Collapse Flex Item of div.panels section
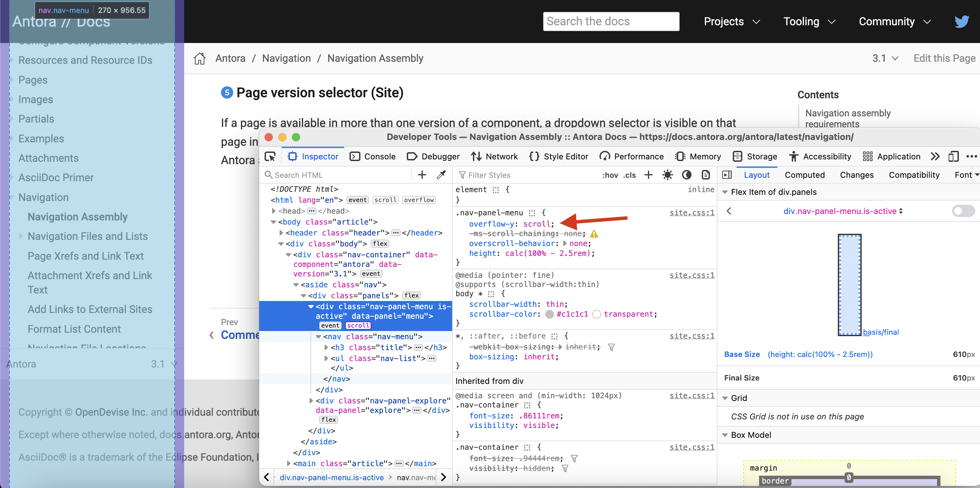Viewport: 980px width, 488px height. (x=725, y=192)
